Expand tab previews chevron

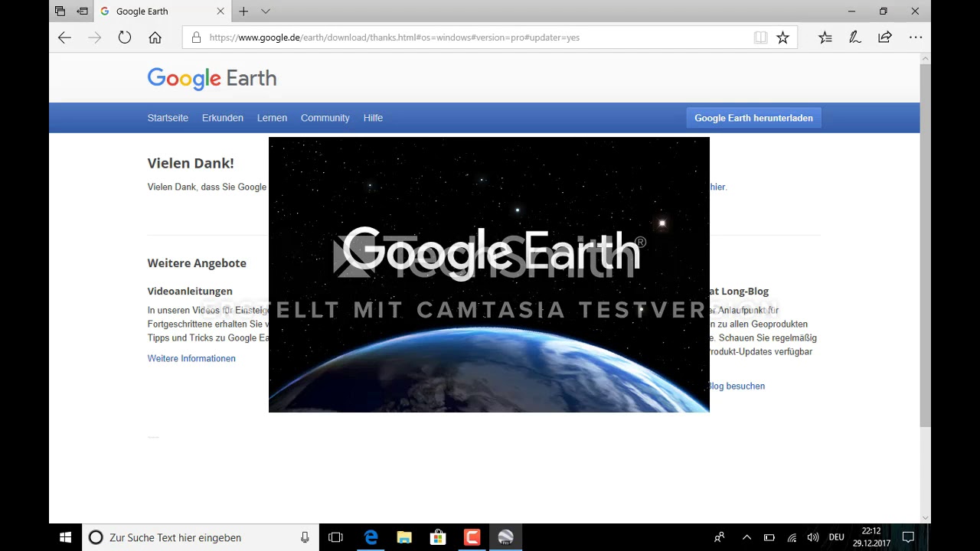(266, 11)
